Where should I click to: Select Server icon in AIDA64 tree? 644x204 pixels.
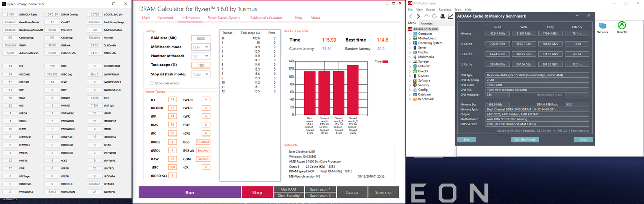click(415, 47)
